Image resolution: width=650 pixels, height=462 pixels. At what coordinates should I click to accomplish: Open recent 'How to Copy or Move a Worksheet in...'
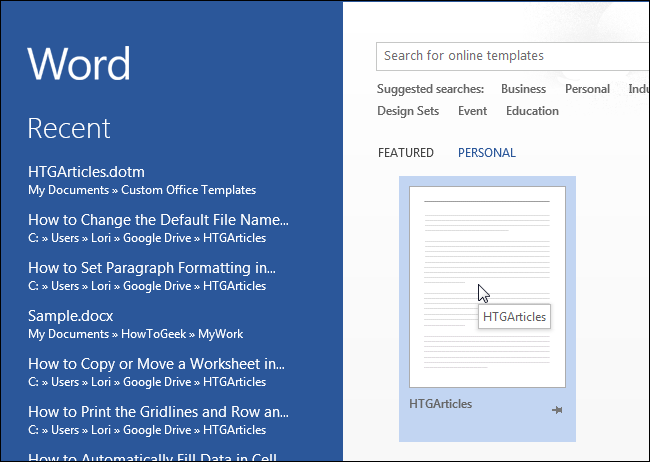[156, 364]
